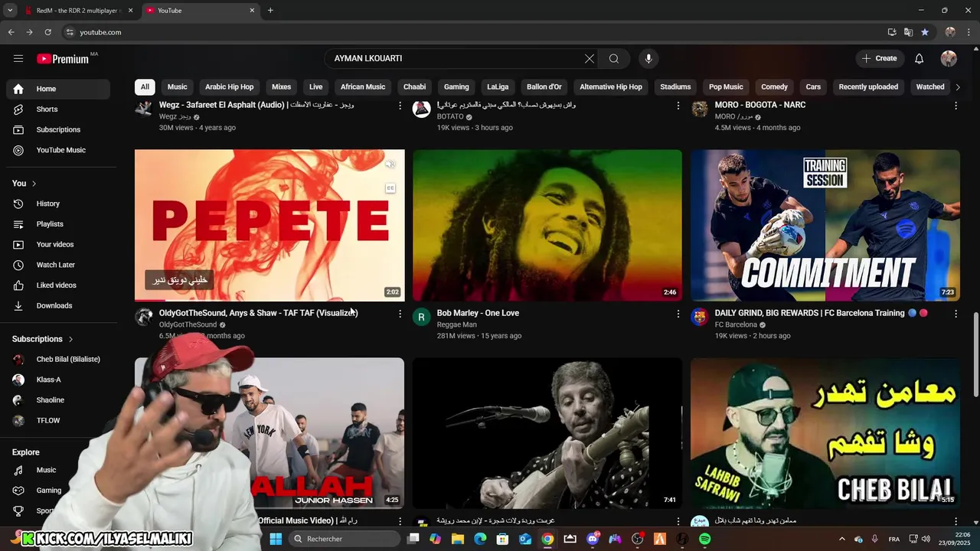
Task: Select the All filter chip
Action: click(145, 86)
